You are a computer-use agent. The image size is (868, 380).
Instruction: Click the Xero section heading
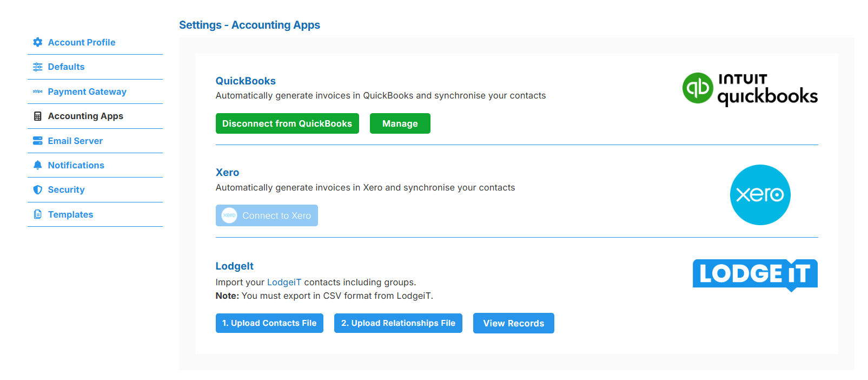point(227,173)
